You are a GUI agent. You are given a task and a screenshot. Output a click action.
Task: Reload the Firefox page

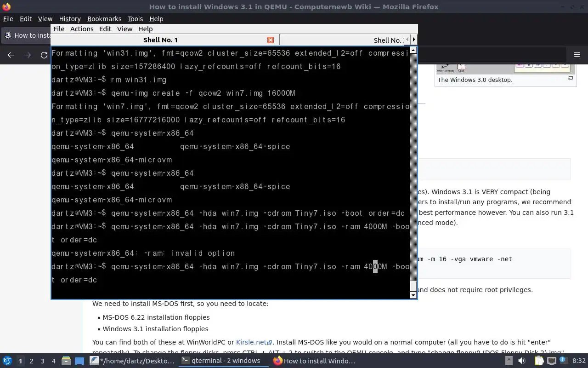pos(44,55)
